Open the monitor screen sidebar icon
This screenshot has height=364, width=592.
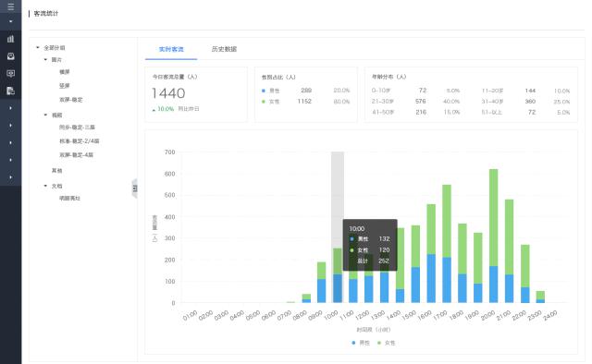click(x=10, y=73)
